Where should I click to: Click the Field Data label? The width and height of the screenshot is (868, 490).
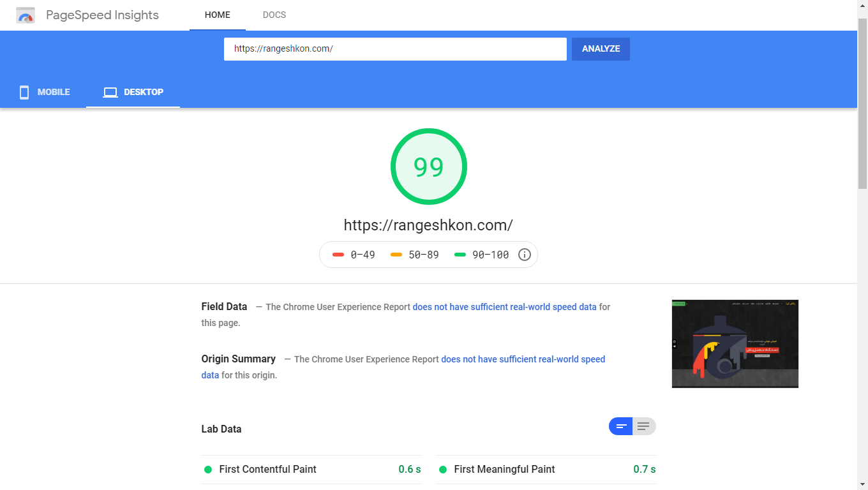(x=224, y=306)
